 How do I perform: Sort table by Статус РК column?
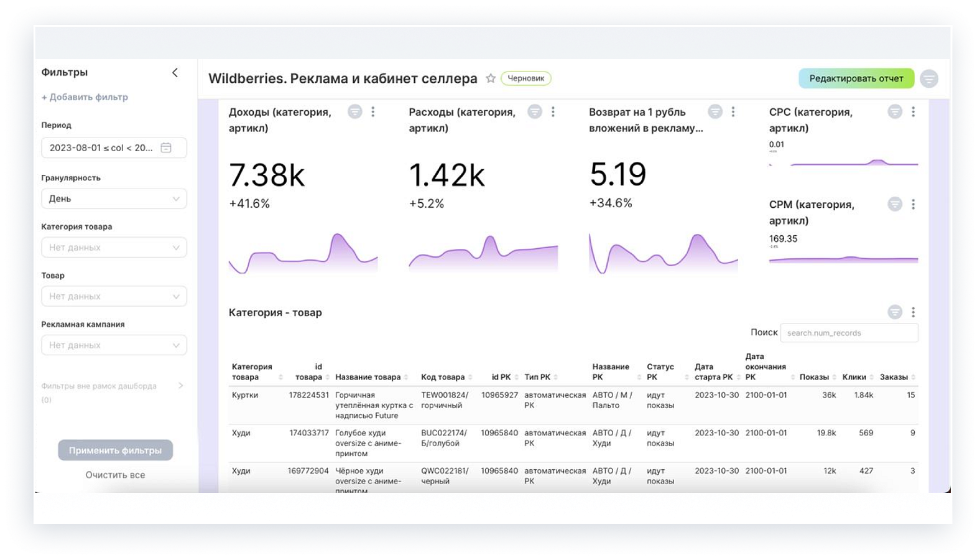tap(687, 378)
